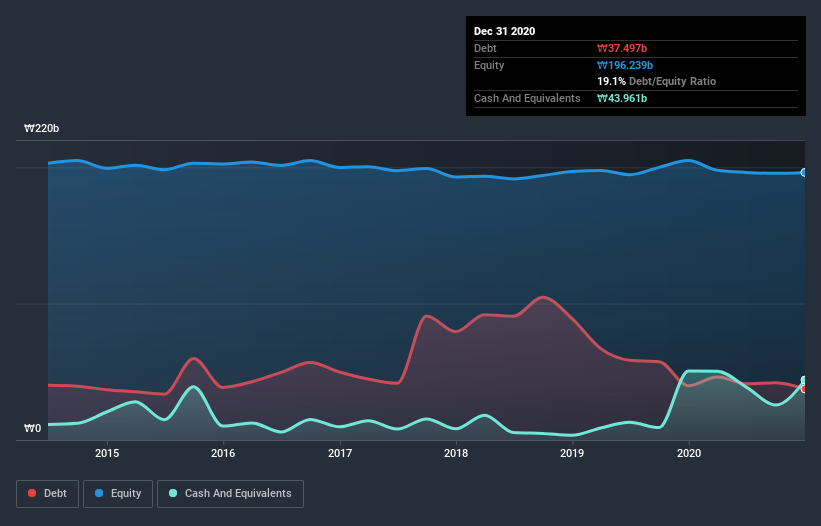The height and width of the screenshot is (526, 821).
Task: Click the ₩0 y-axis label
Action: [x=32, y=428]
